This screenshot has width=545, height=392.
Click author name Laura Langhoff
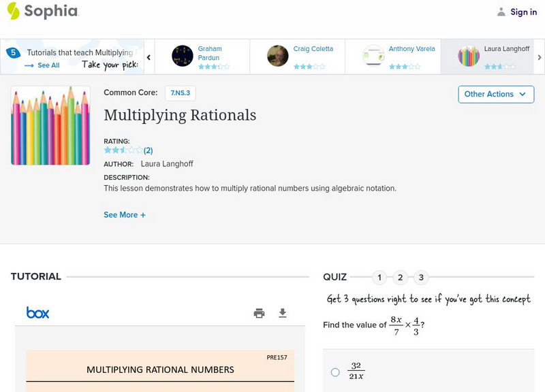(x=167, y=164)
